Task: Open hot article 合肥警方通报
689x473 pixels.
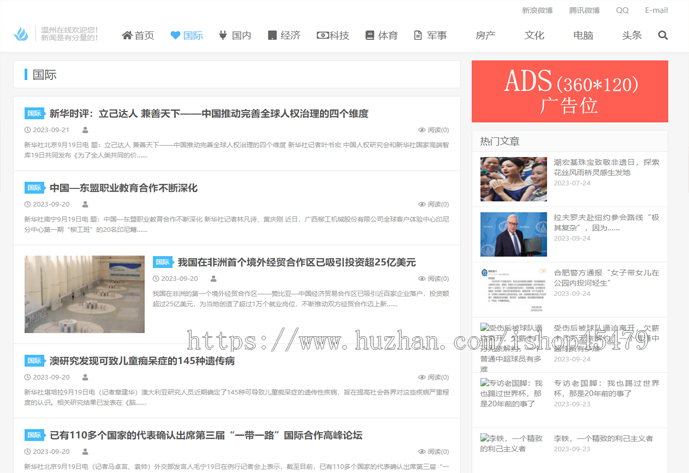Action: click(x=606, y=278)
